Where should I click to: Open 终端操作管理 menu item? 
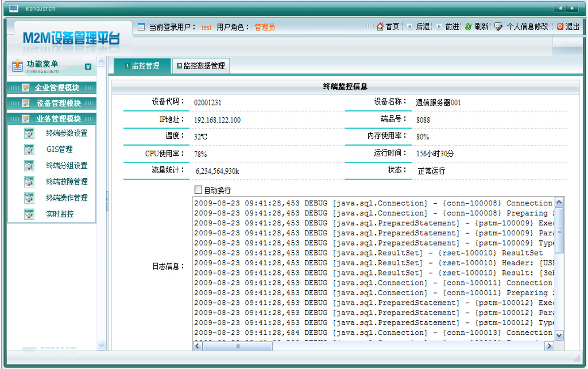[x=67, y=198]
